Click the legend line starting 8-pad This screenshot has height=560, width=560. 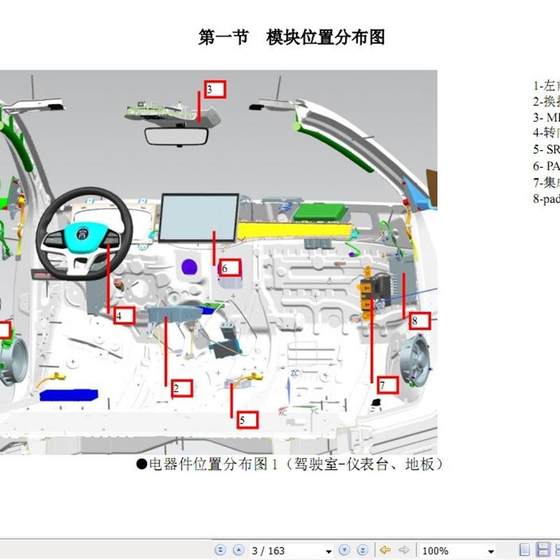click(x=546, y=198)
